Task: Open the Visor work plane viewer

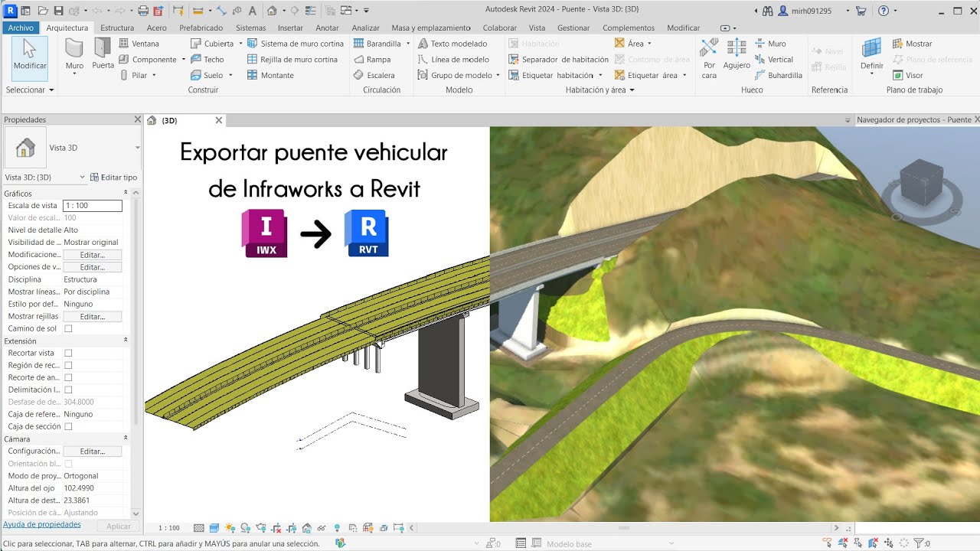Action: [908, 76]
